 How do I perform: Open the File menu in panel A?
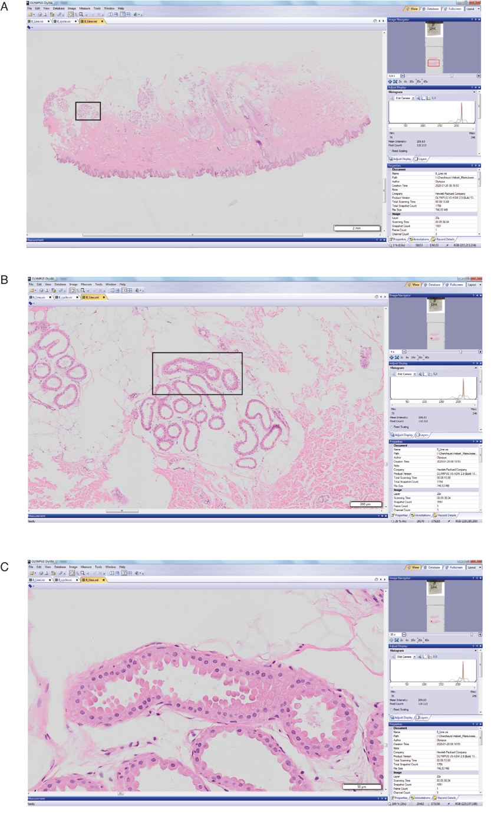tap(29, 8)
